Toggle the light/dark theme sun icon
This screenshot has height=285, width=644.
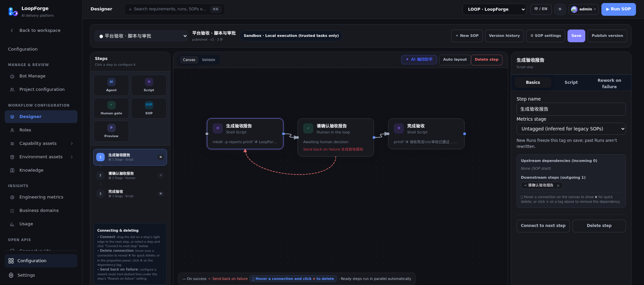tap(560, 9)
